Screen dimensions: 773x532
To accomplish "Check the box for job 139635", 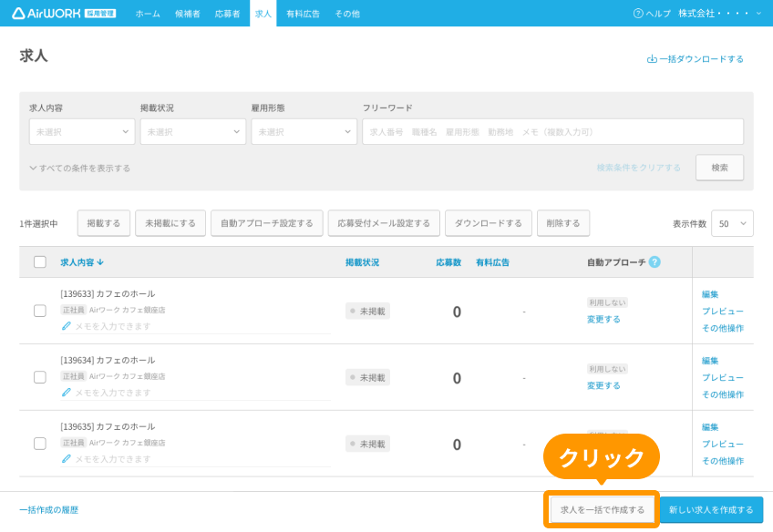I will click(x=40, y=444).
